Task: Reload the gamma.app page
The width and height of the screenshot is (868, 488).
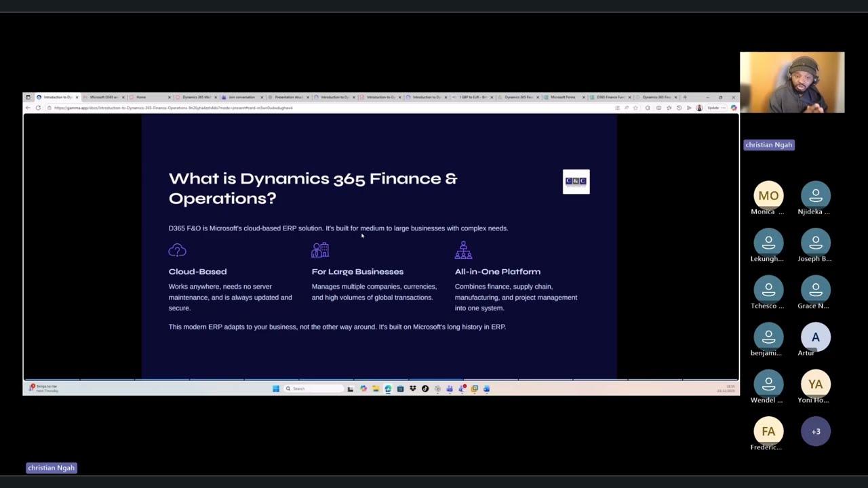Action: 38,108
